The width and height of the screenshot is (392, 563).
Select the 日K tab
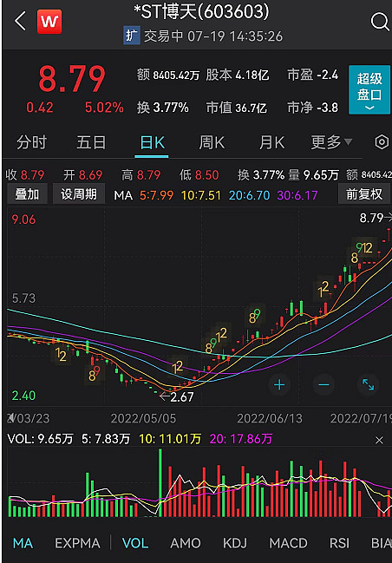152,143
